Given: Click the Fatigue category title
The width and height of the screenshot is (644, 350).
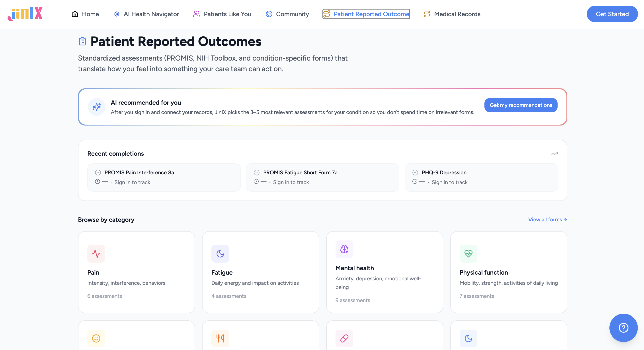Looking at the screenshot, I should (222, 272).
